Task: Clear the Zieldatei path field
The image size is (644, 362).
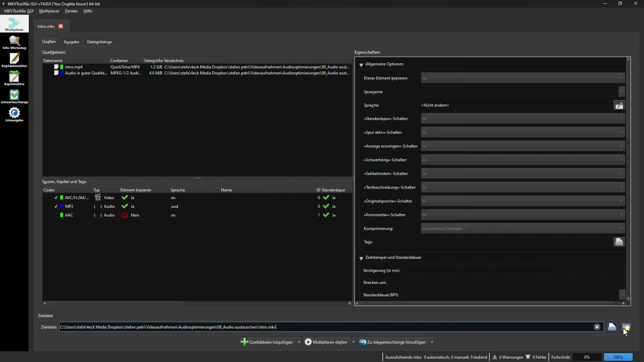Action: coord(597,327)
